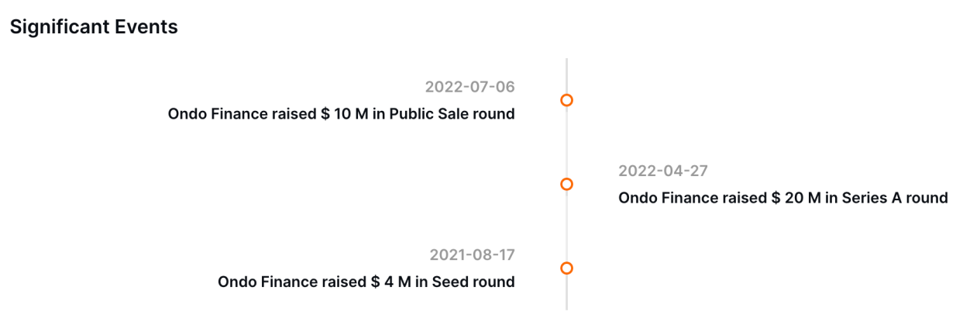Select the 2022-07-06 date label
Image resolution: width=980 pixels, height=322 pixels.
pos(469,87)
